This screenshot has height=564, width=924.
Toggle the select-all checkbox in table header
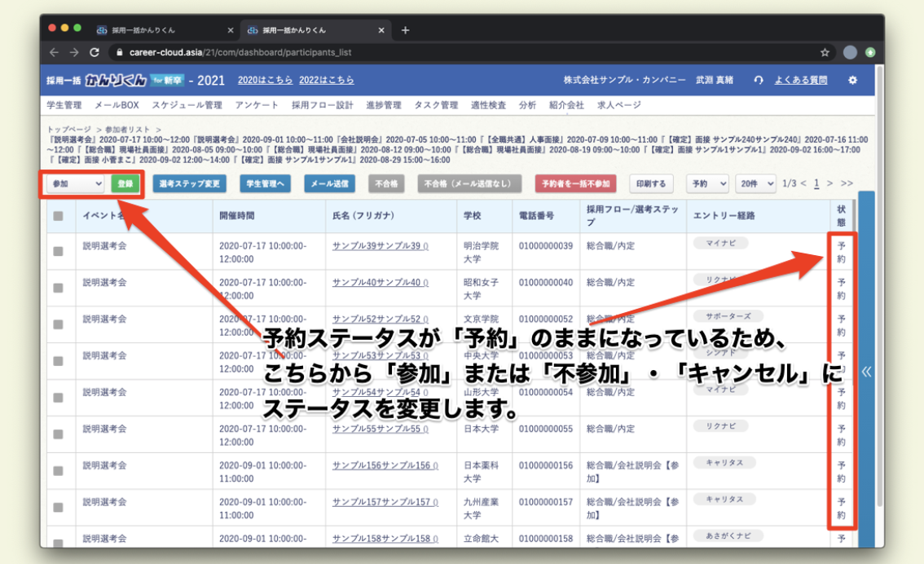click(58, 216)
